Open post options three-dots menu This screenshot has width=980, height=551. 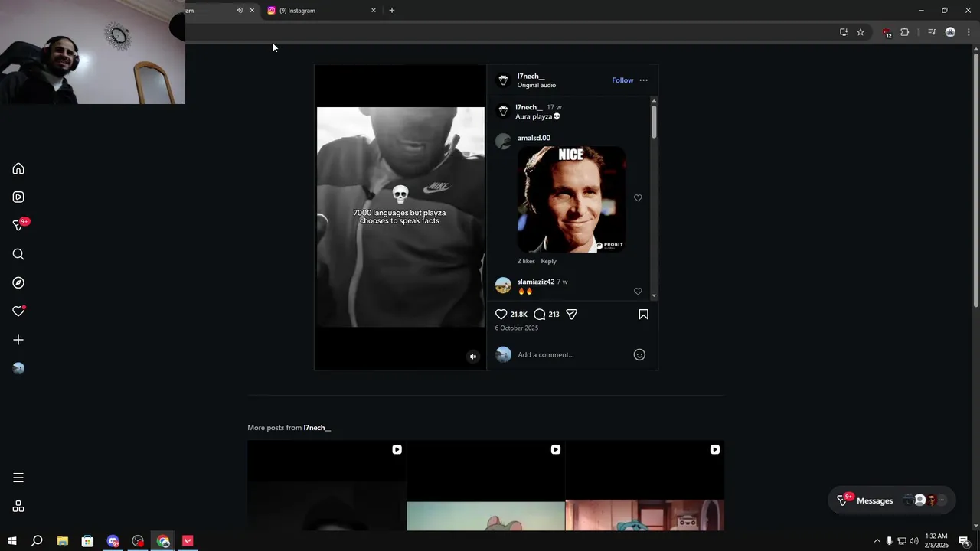643,80
